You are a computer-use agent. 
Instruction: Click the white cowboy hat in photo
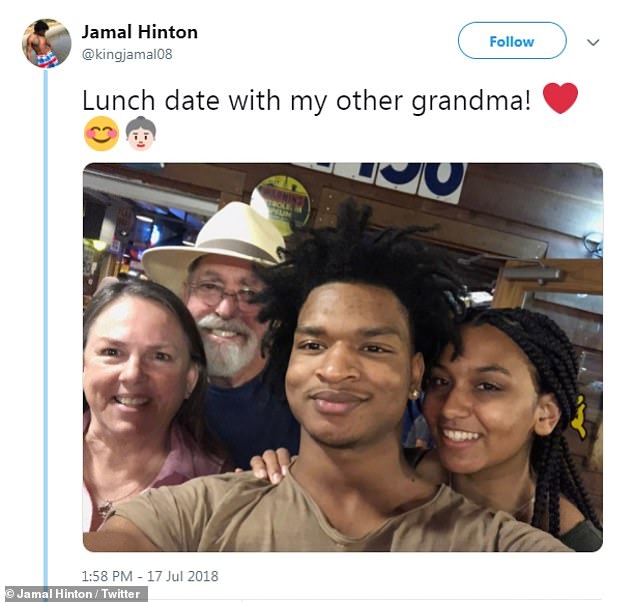pyautogui.click(x=218, y=241)
